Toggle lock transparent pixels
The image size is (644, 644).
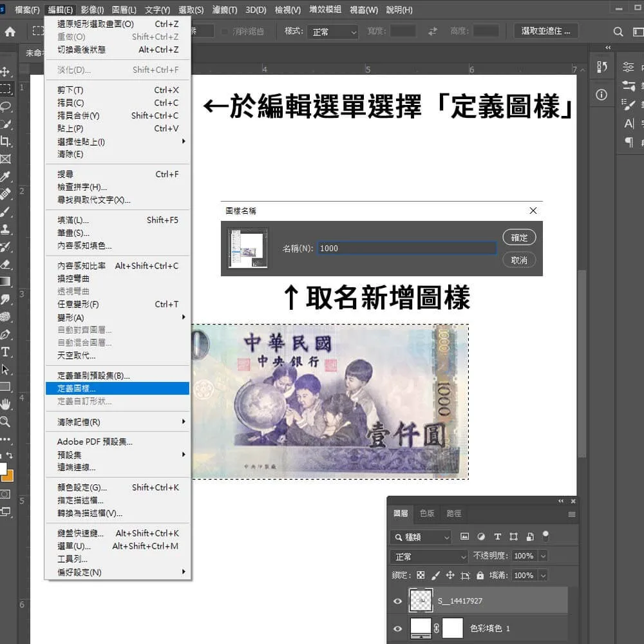pos(421,575)
